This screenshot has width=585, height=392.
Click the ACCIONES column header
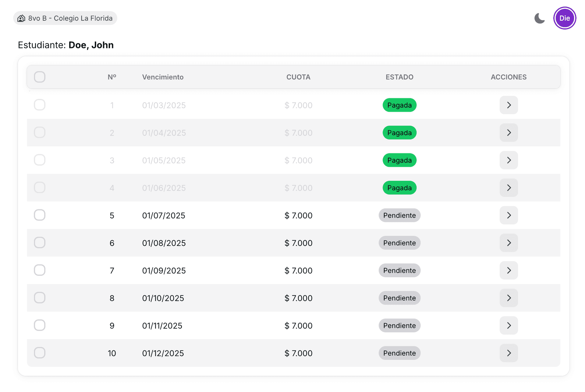tap(509, 77)
